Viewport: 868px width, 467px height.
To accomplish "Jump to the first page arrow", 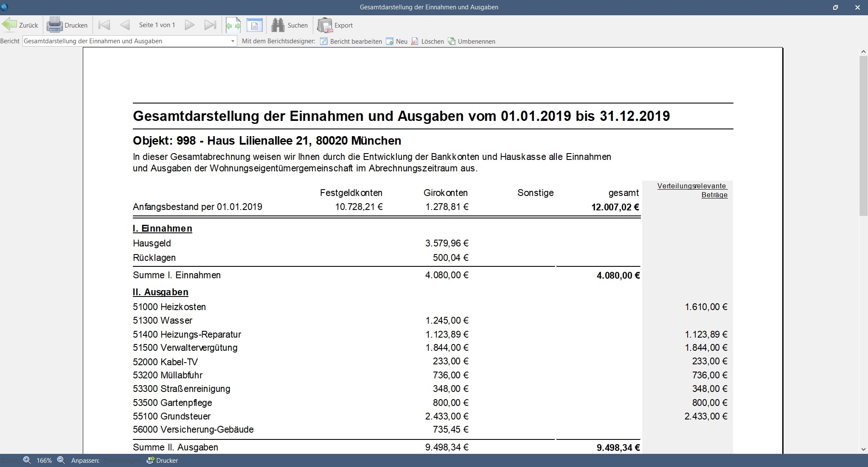I will pyautogui.click(x=104, y=25).
